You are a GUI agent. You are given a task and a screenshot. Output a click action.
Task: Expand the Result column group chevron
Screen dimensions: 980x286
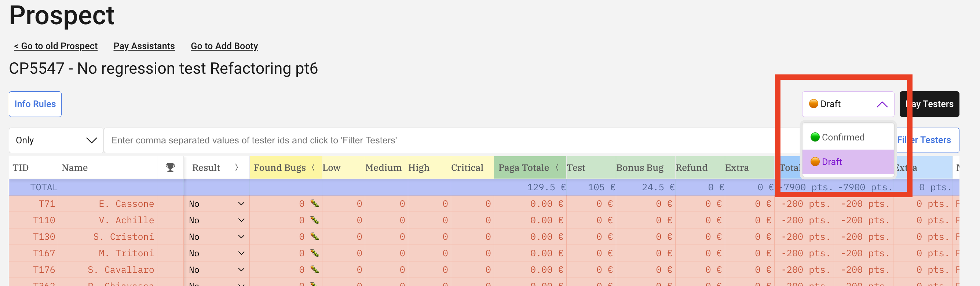237,167
